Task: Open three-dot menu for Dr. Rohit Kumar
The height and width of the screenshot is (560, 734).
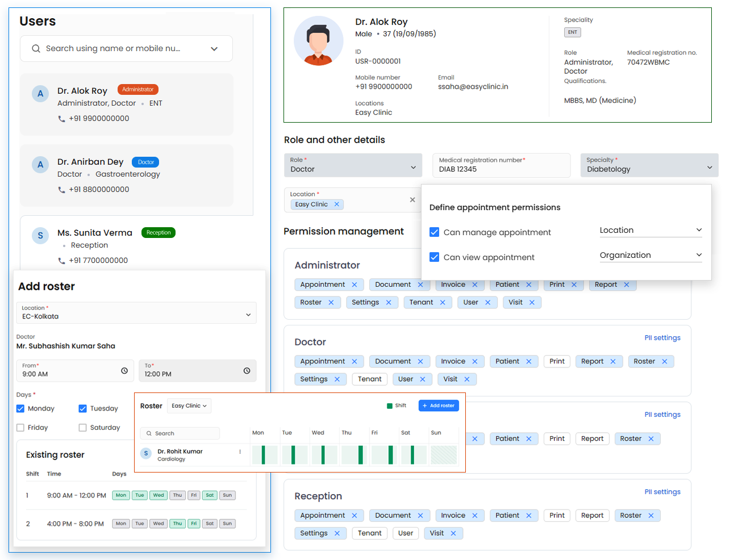Action: pos(240,452)
